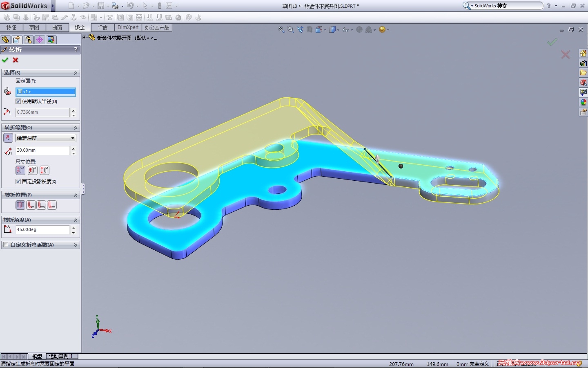Select the inside offset dimension position button
This screenshot has width=588, height=368.
click(x=32, y=170)
